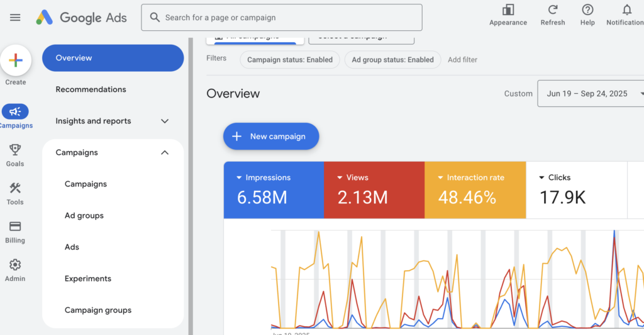The image size is (644, 335).
Task: Open the Impressions metric dropdown
Action: click(240, 178)
